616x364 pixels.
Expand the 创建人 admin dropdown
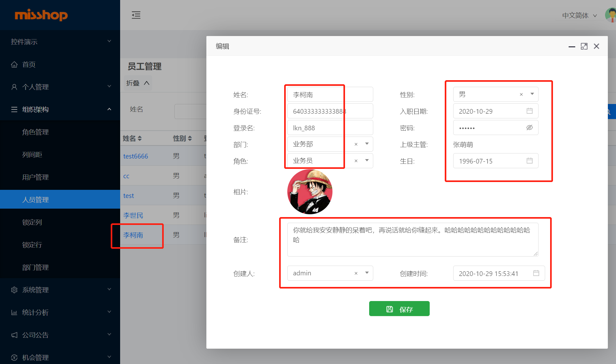(x=367, y=273)
